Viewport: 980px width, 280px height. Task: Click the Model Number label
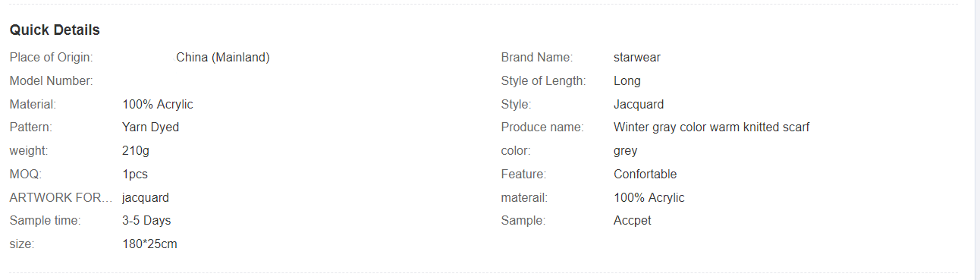click(x=51, y=81)
